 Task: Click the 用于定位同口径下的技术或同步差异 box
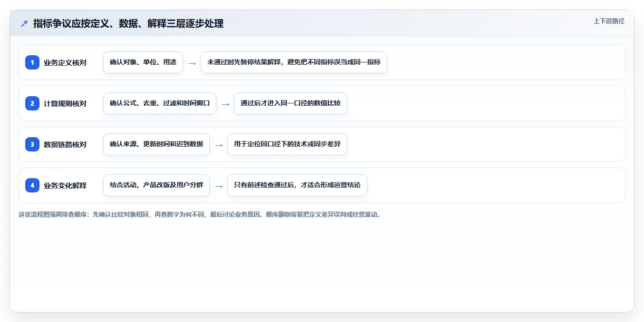click(x=287, y=144)
